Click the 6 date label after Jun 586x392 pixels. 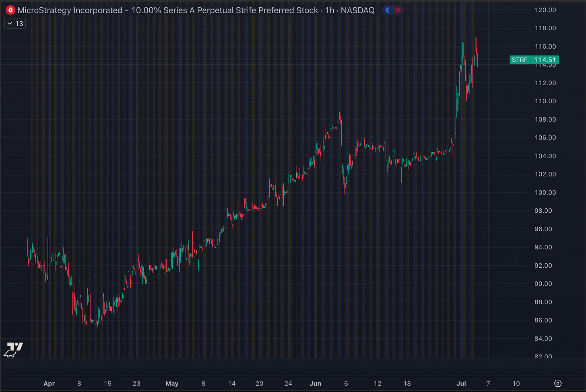point(346,384)
